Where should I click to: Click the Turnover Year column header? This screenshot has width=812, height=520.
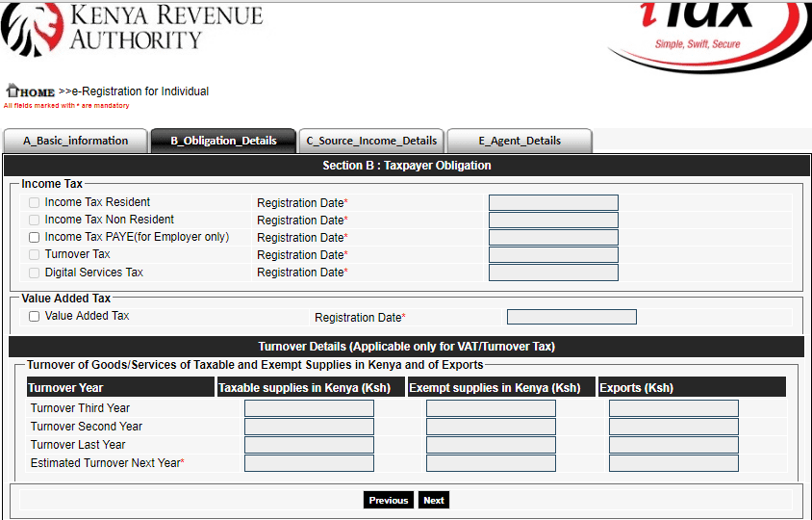(x=120, y=387)
